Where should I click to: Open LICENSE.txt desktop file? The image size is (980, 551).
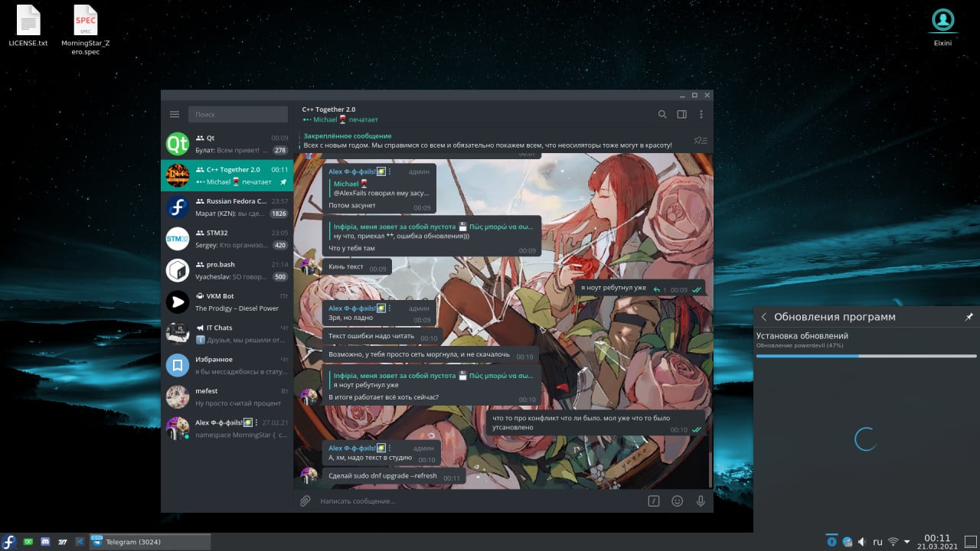point(28,27)
